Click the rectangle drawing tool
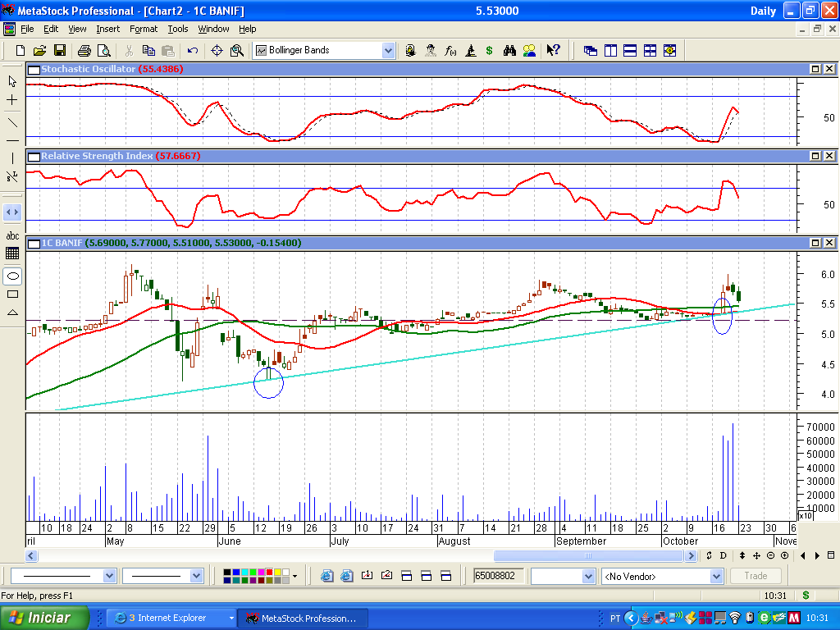Image resolution: width=840 pixels, height=630 pixels. pyautogui.click(x=12, y=294)
